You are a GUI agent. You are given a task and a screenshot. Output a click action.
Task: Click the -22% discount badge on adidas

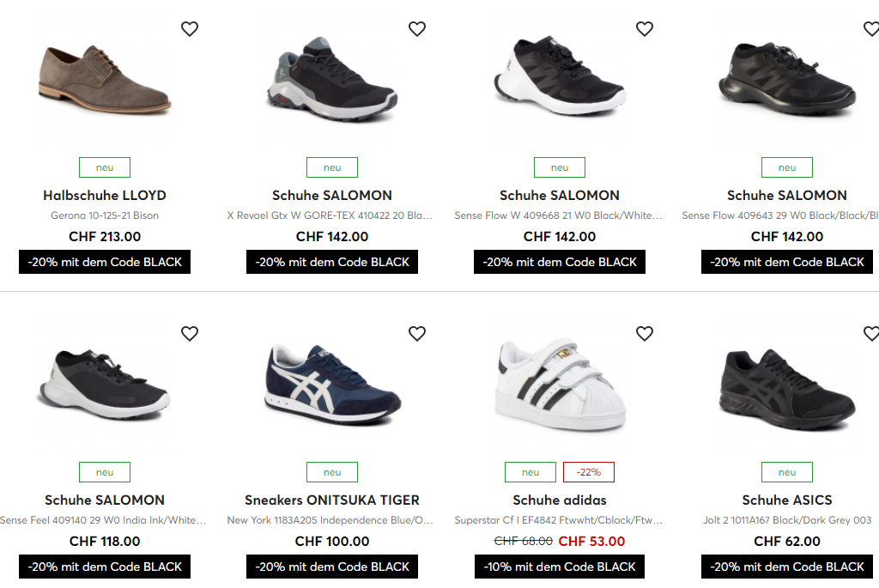(589, 472)
